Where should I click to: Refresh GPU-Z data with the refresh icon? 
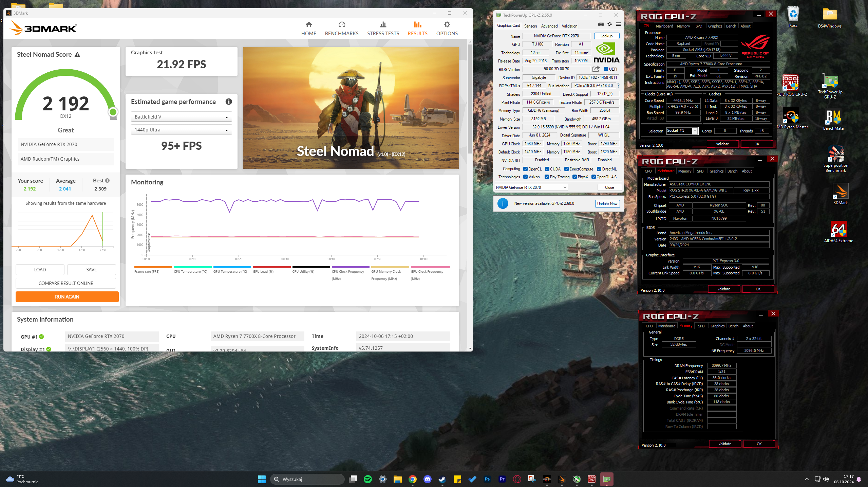(x=609, y=24)
